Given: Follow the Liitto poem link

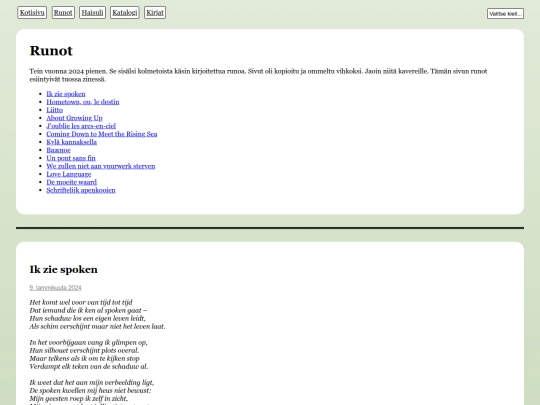Looking at the screenshot, I should (55, 110).
